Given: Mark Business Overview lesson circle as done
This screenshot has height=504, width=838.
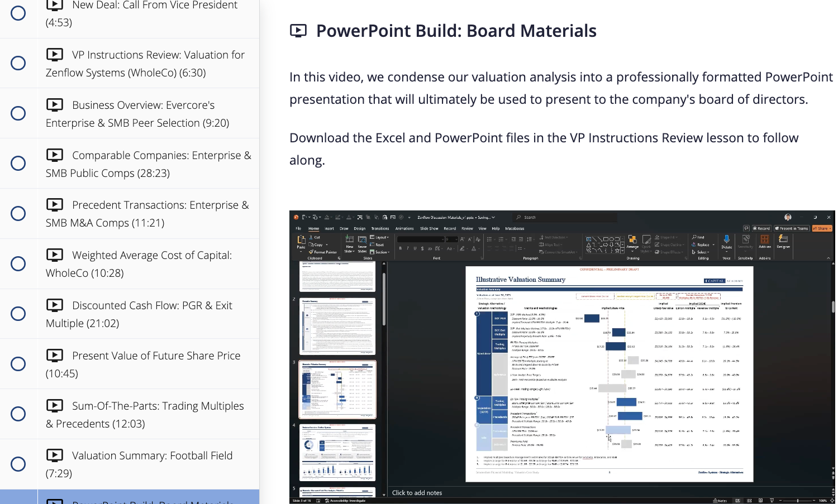Looking at the screenshot, I should click(x=18, y=113).
